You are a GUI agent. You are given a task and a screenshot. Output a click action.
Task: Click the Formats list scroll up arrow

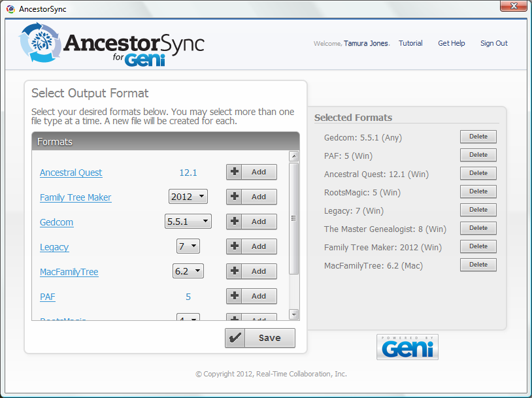point(294,156)
